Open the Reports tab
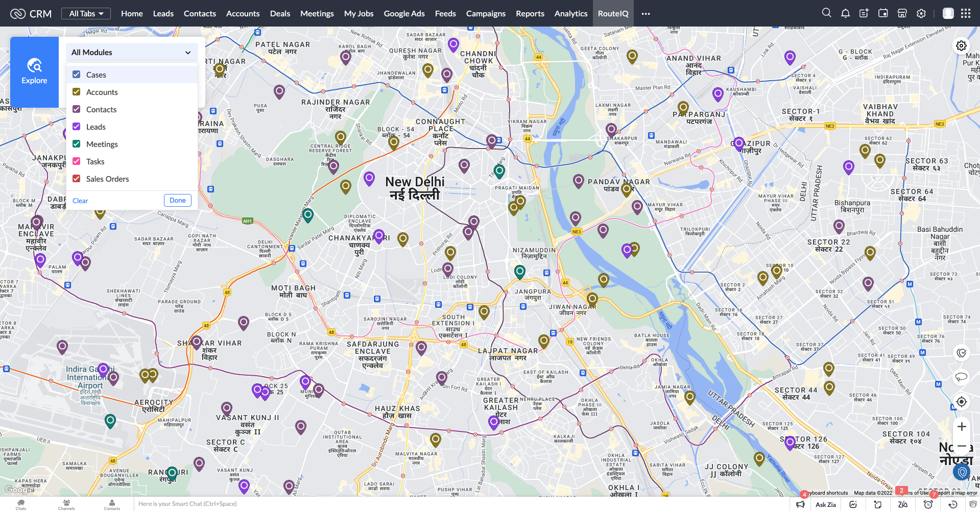This screenshot has height=511, width=980. coord(530,14)
